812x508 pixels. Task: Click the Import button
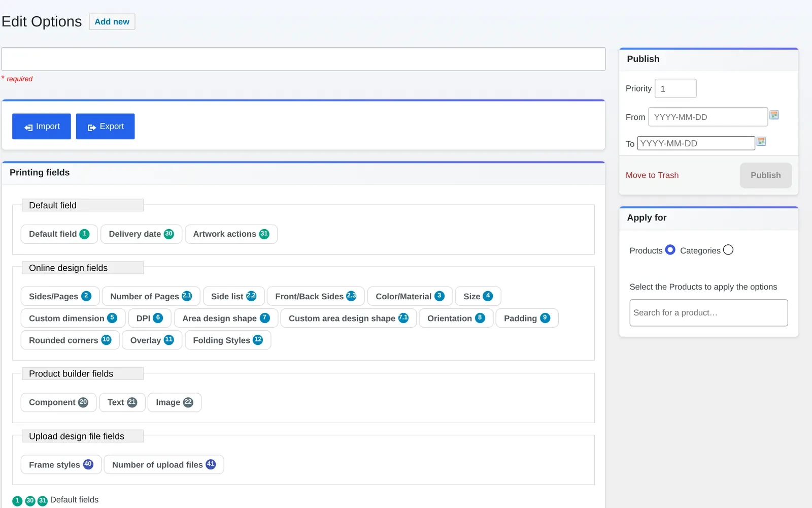coord(42,126)
